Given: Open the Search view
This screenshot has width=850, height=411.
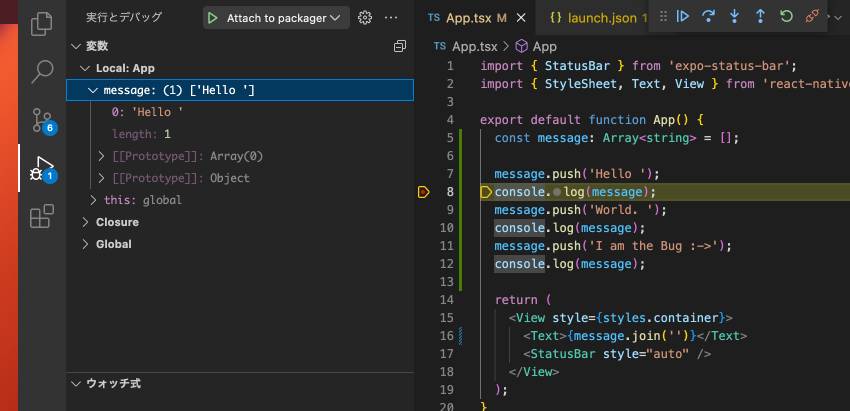Looking at the screenshot, I should tap(42, 72).
